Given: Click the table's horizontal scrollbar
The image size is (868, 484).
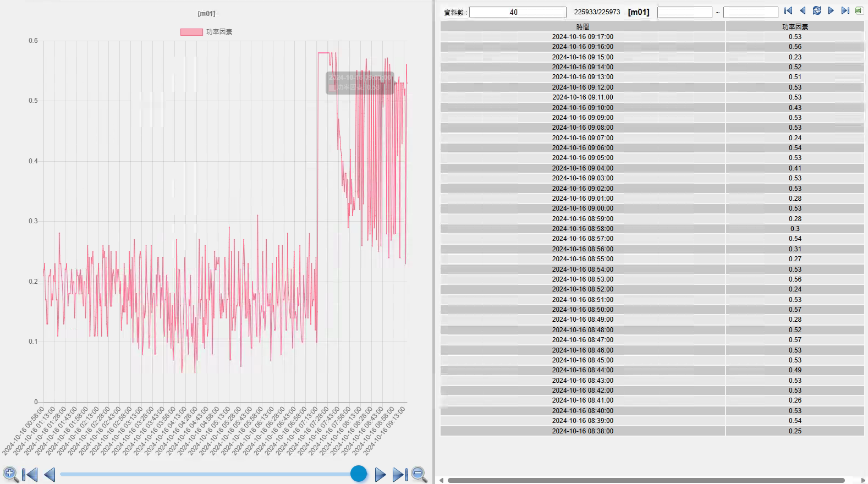Looking at the screenshot, I should [646, 480].
